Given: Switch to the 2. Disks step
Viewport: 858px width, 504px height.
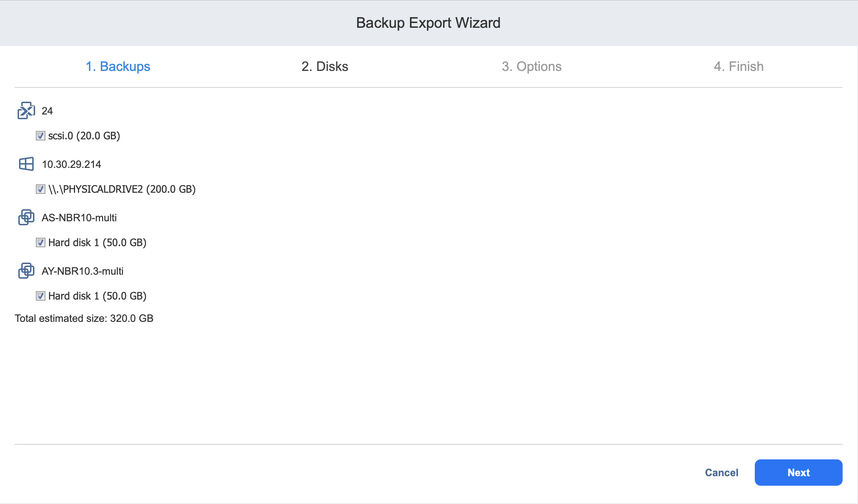Looking at the screenshot, I should (x=325, y=67).
